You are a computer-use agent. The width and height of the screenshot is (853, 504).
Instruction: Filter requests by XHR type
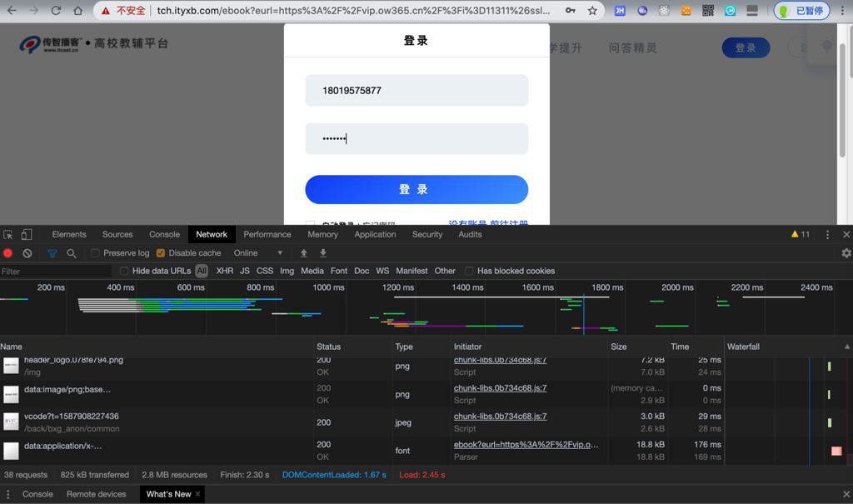tap(224, 271)
